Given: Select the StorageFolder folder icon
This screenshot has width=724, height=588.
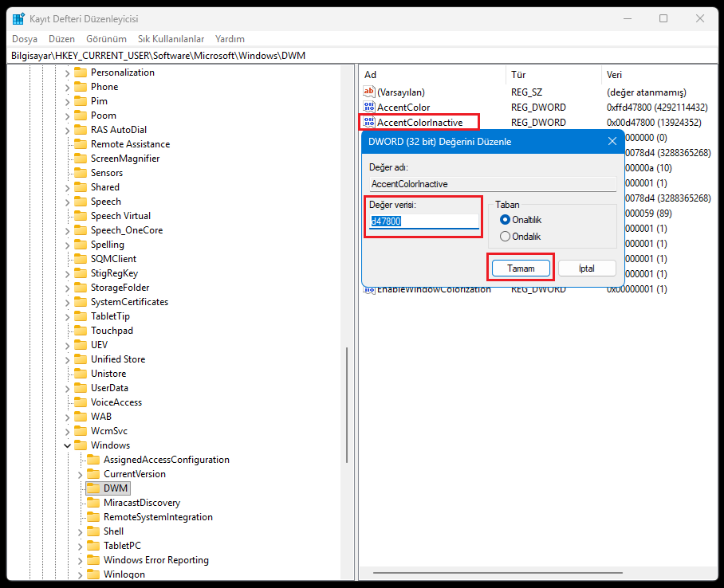Looking at the screenshot, I should (x=81, y=288).
